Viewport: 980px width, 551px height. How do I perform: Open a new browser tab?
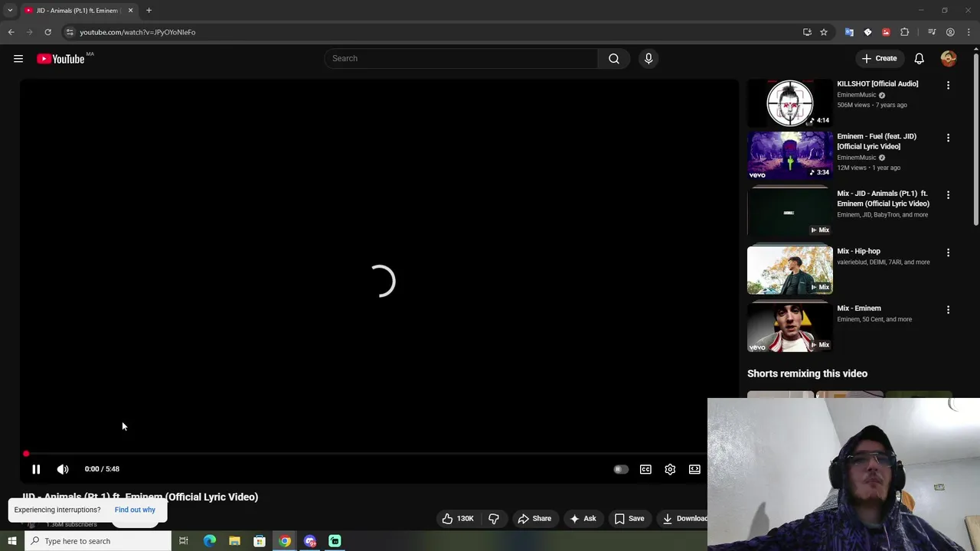149,11
